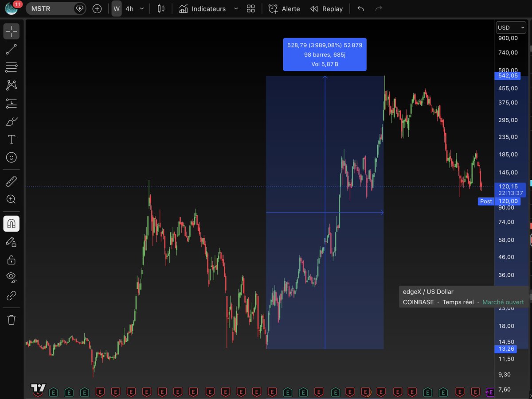Open the Fibonacci and Gann tools

[12, 67]
